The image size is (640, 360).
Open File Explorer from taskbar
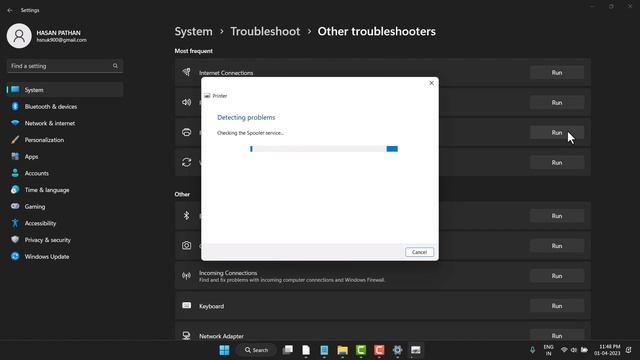(342, 350)
